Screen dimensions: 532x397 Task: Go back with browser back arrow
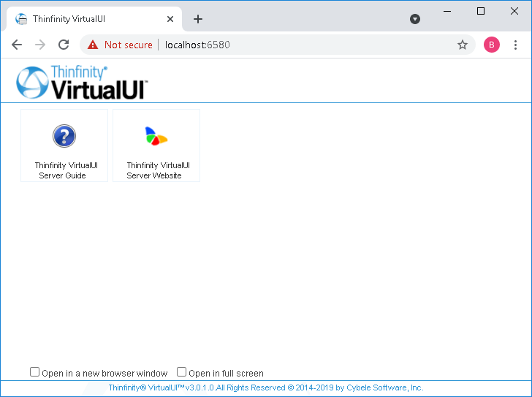[17, 45]
